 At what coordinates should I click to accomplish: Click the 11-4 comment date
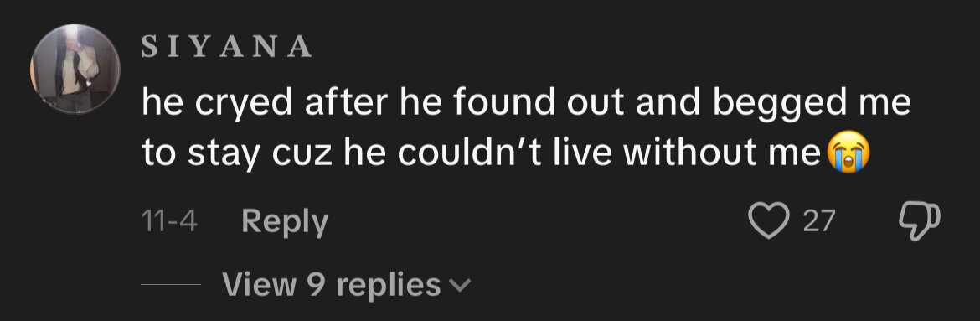tap(169, 221)
